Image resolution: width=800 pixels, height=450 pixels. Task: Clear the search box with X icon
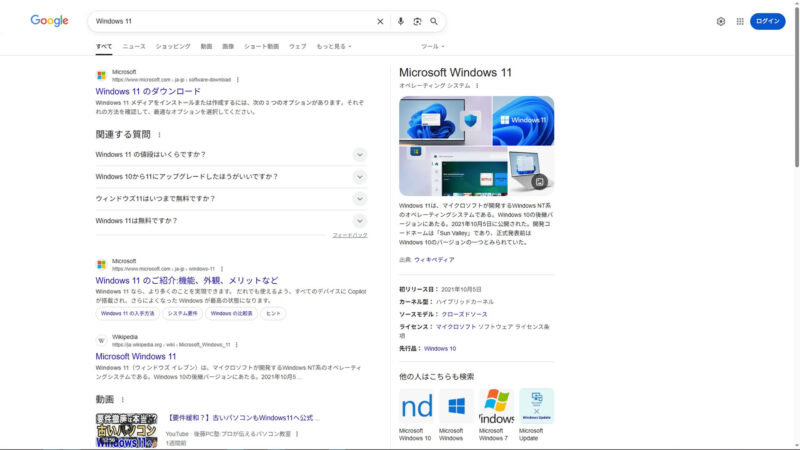point(380,21)
